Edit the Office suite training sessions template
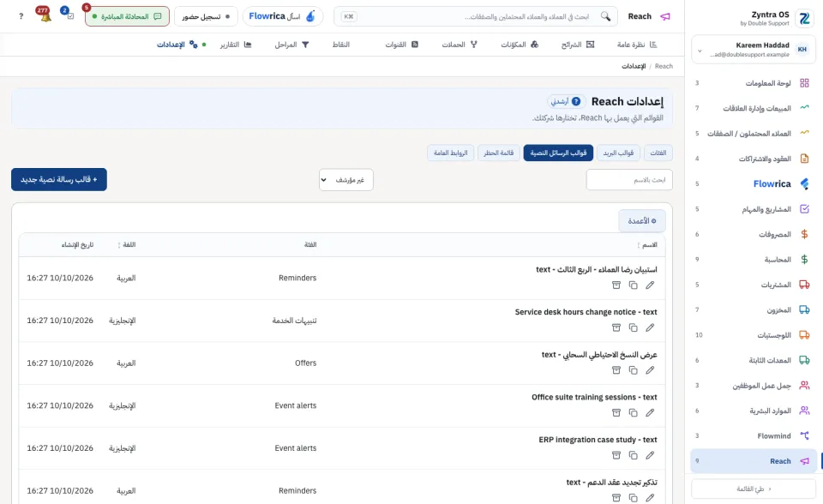This screenshot has height=504, width=823. coord(650,412)
